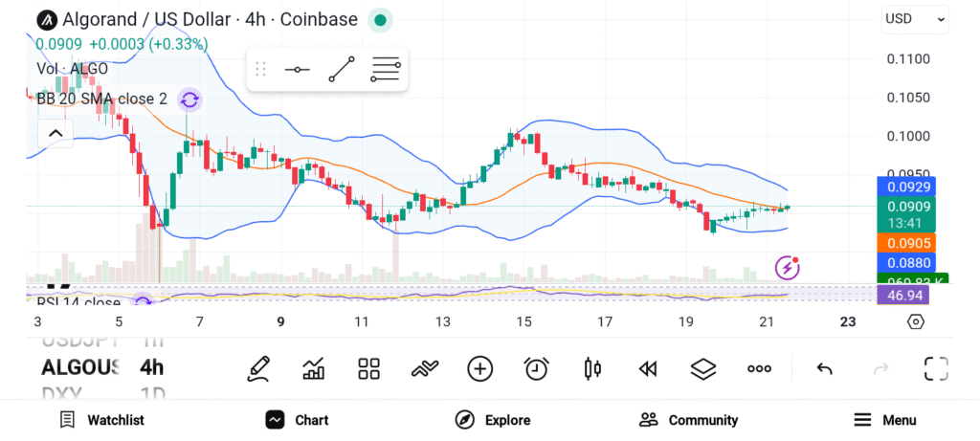Click the undo arrow button
This screenshot has width=980, height=441.
pos(824,368)
